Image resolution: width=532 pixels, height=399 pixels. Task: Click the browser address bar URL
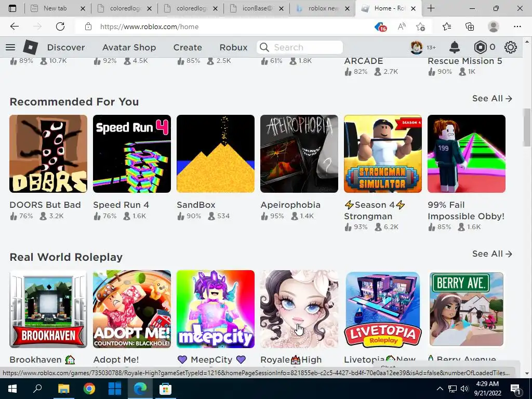click(149, 26)
